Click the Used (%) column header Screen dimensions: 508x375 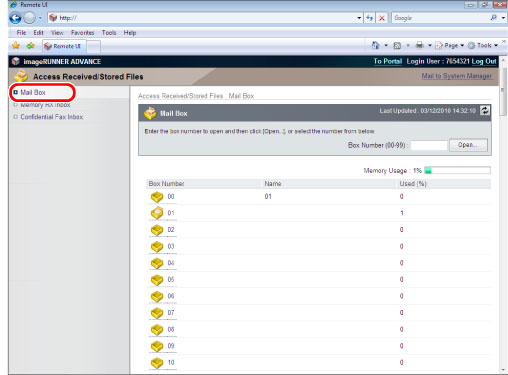click(x=413, y=184)
